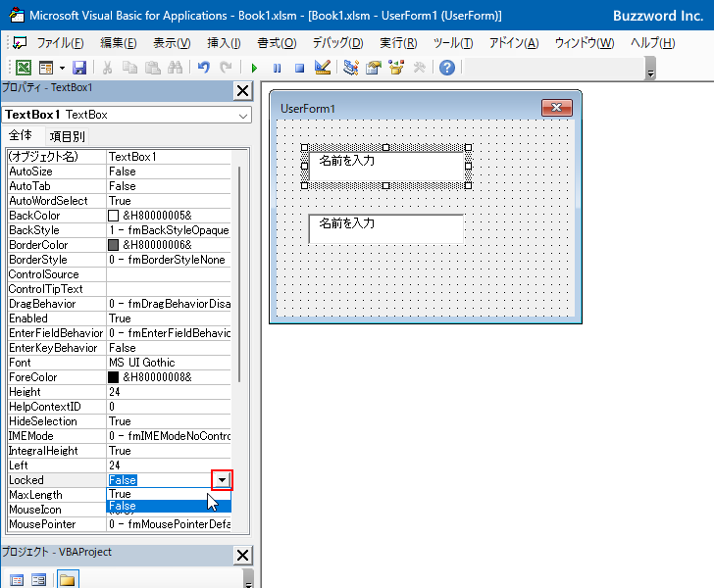The height and width of the screenshot is (588, 714).
Task: Click the ForeColor black color swatch
Action: (x=114, y=377)
